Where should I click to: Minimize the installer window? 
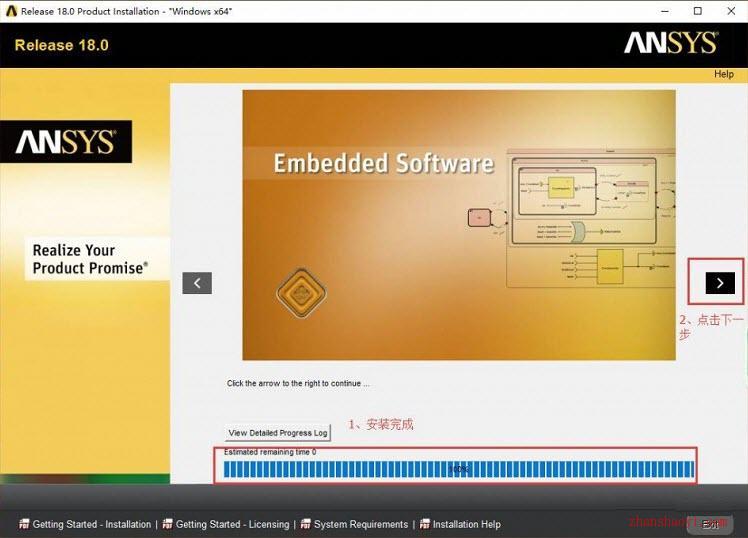(665, 11)
